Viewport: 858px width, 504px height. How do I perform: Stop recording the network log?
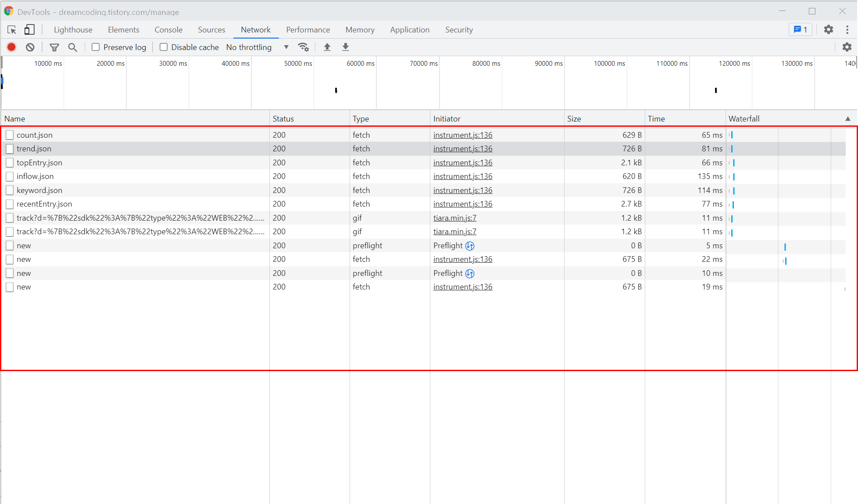coord(12,47)
